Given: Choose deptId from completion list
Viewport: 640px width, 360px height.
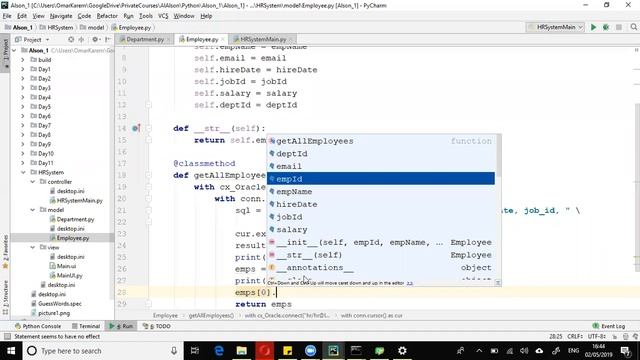Looking at the screenshot, I should (x=381, y=153).
